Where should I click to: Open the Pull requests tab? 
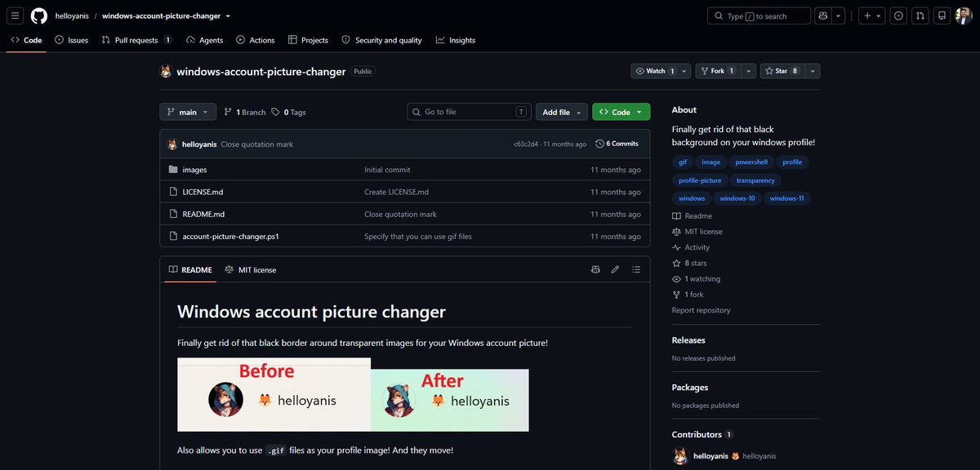[136, 40]
